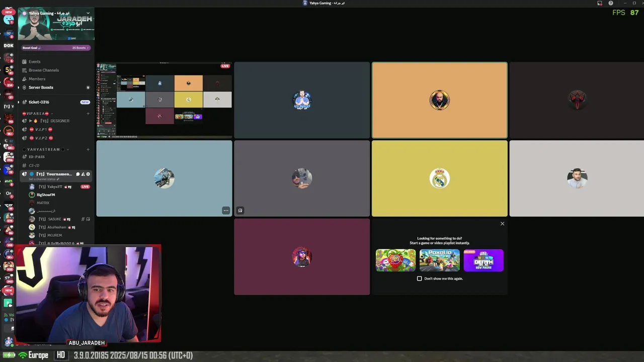Viewport: 644px width, 362px height.
Task: Open text chat of Tournament voice channel
Action: click(77, 174)
